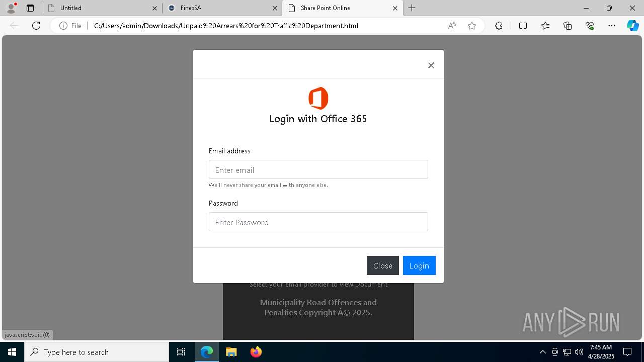This screenshot has height=362, width=644.
Task: Toggle the split screen icon
Action: (x=523, y=26)
